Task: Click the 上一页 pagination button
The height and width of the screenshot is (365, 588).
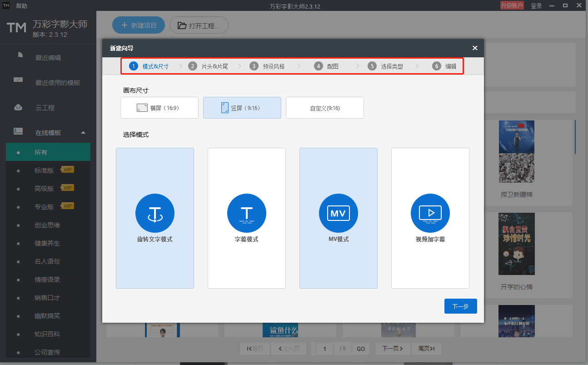Action: (x=289, y=349)
